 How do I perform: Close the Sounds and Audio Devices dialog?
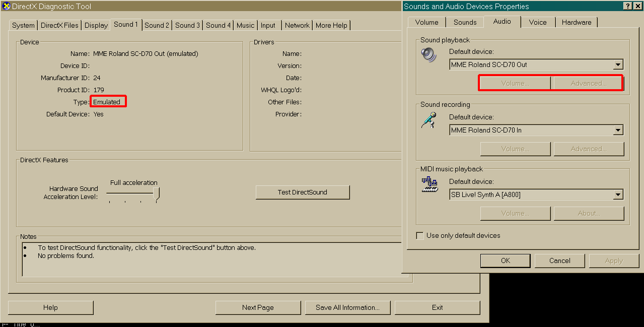(637, 6)
